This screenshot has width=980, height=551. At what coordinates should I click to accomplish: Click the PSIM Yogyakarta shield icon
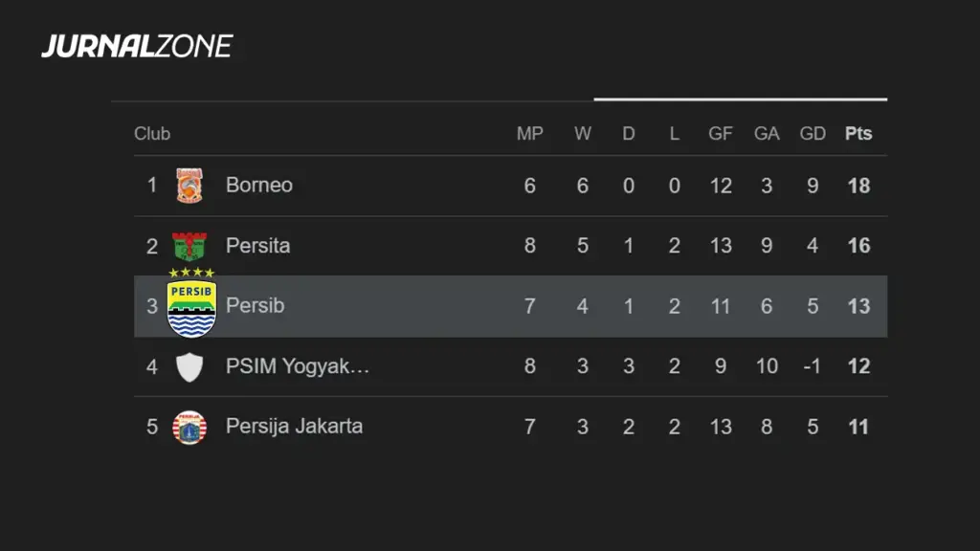point(189,366)
